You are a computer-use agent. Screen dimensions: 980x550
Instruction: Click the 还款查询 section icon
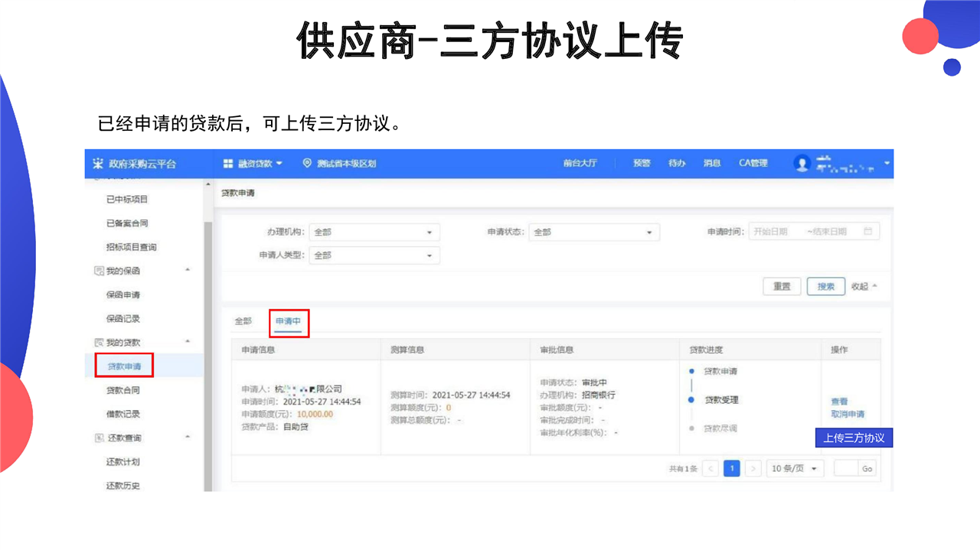click(x=98, y=438)
